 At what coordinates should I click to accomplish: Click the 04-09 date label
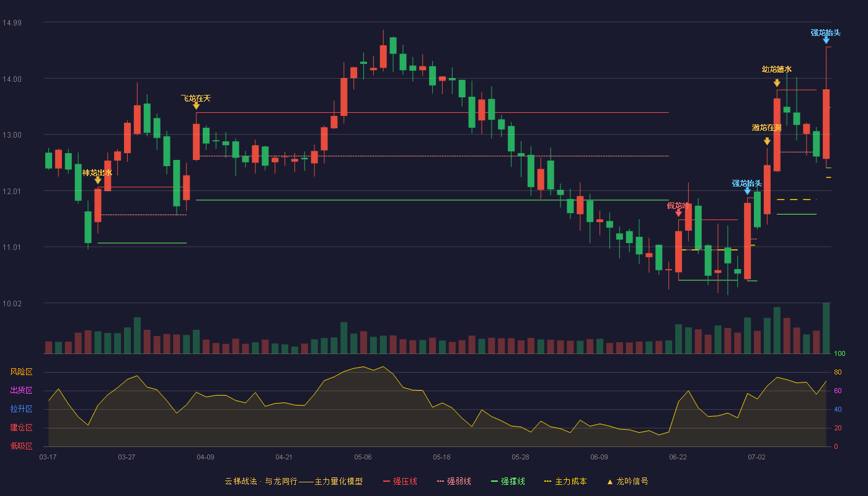click(x=205, y=457)
